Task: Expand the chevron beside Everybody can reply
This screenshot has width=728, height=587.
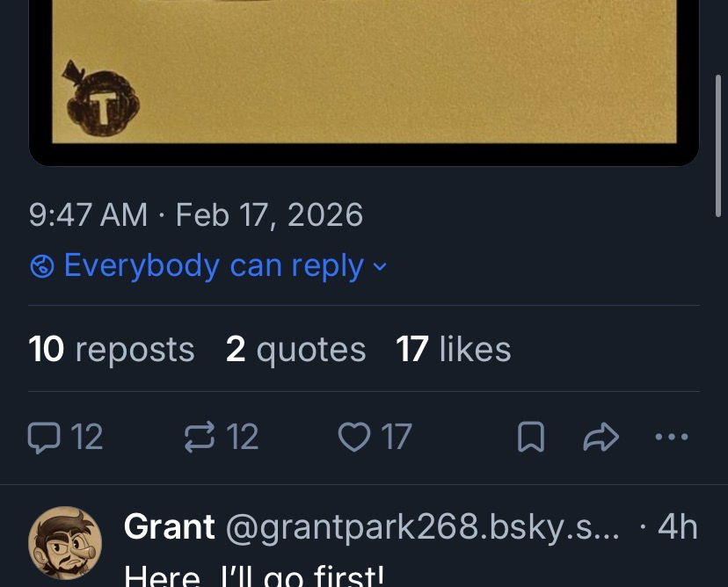Action: [379, 265]
